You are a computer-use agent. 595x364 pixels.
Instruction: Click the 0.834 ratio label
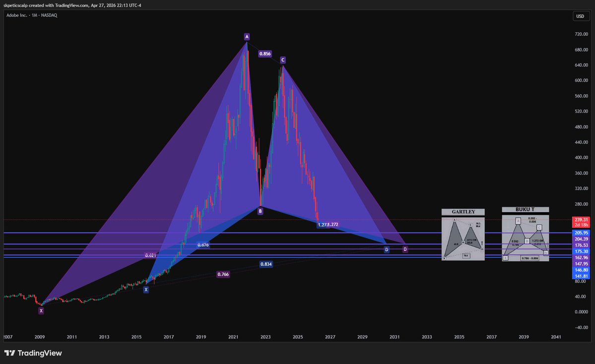click(266, 264)
